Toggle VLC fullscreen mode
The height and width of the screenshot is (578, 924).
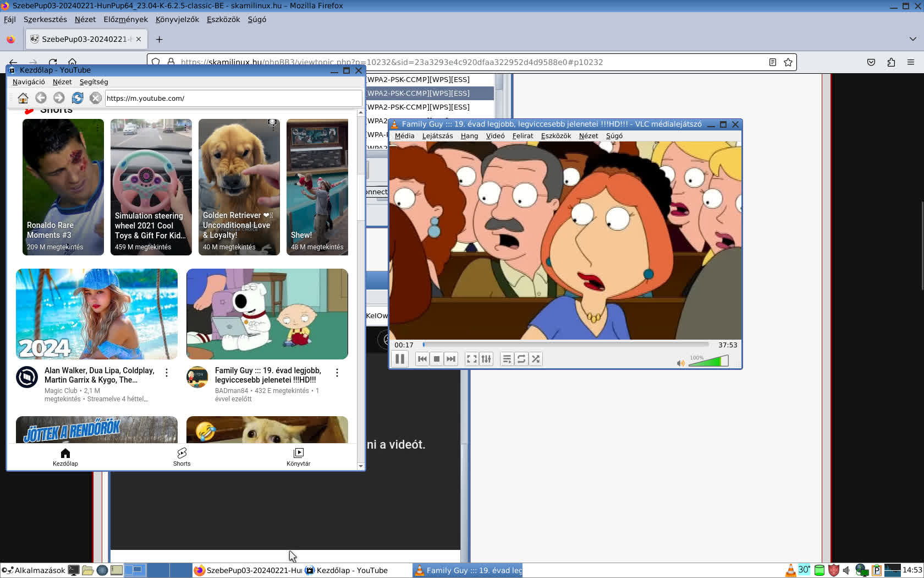click(471, 359)
